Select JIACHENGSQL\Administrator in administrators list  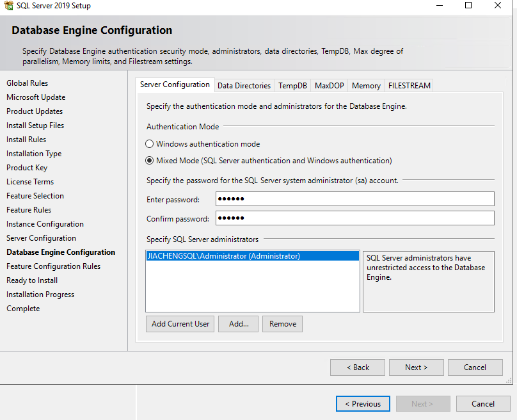tap(223, 256)
